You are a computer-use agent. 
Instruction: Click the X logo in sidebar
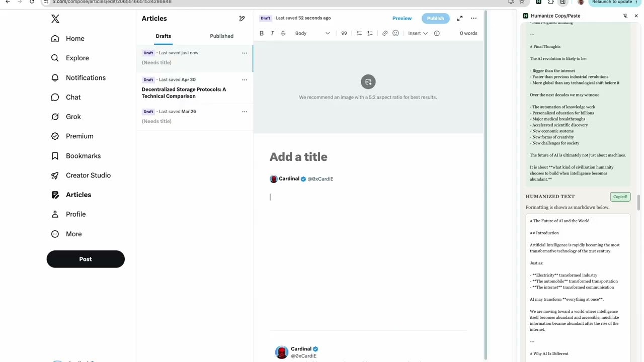[x=55, y=19]
